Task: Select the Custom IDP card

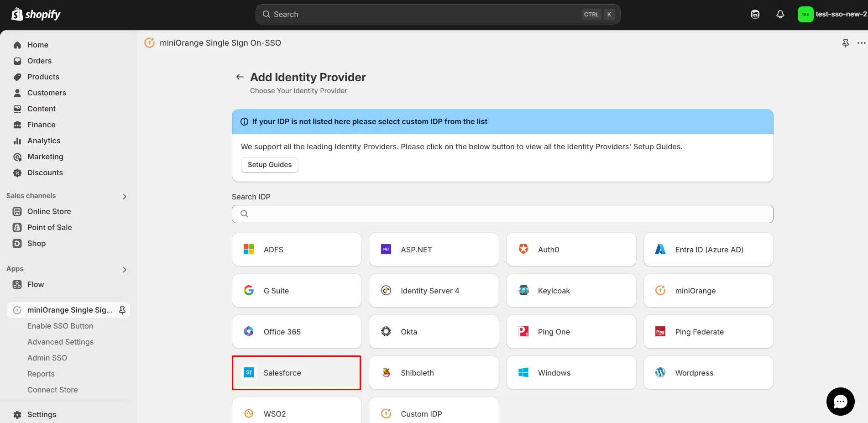Action: coord(434,410)
